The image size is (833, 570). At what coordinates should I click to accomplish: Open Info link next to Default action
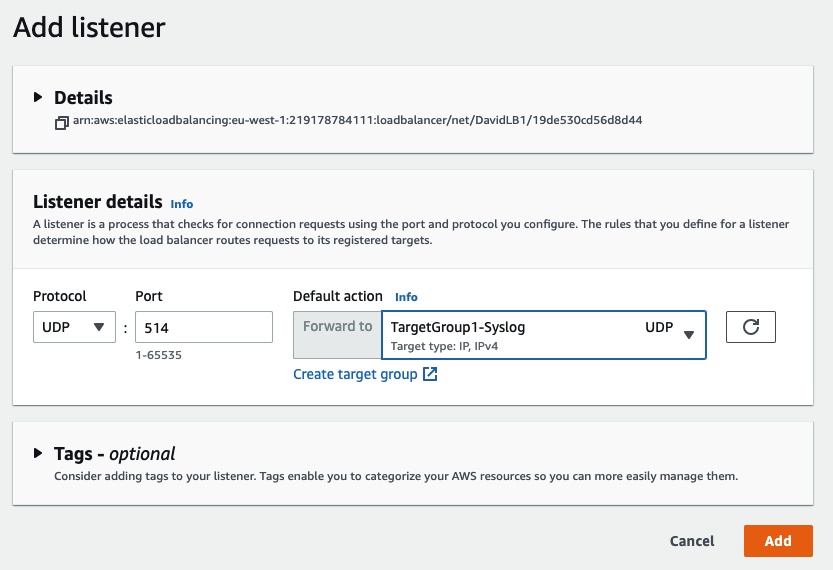(x=406, y=297)
